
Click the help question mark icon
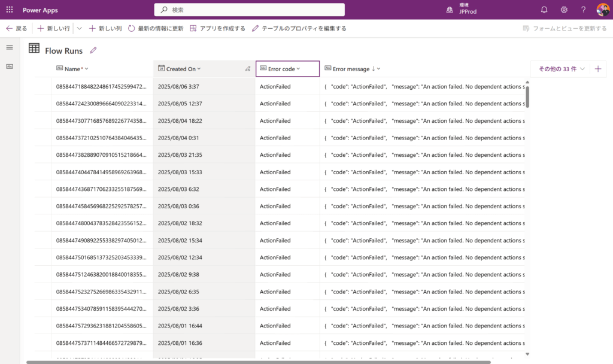pos(583,10)
